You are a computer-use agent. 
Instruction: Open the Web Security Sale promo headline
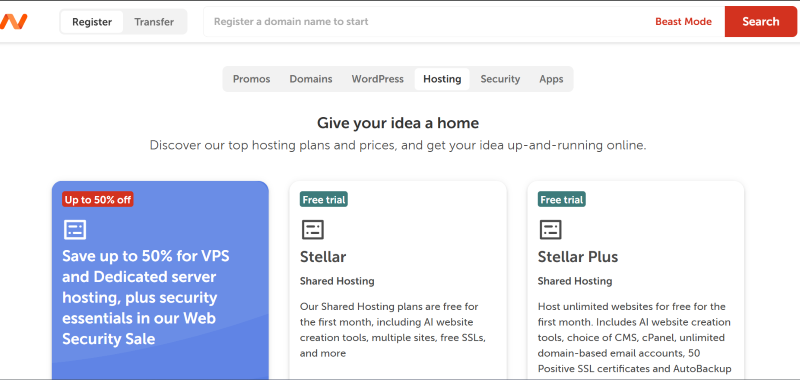tap(146, 297)
